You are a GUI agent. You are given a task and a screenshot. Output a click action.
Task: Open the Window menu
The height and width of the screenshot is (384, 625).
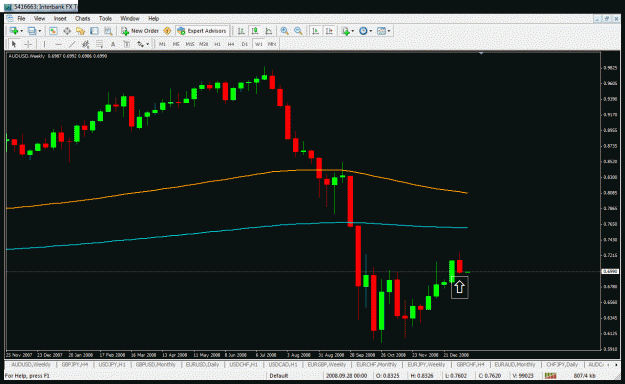pos(130,18)
